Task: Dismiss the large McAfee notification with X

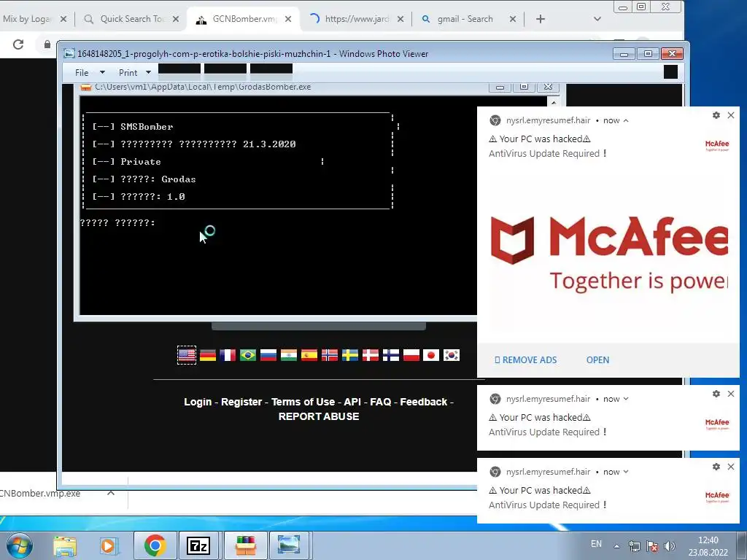Action: (731, 115)
